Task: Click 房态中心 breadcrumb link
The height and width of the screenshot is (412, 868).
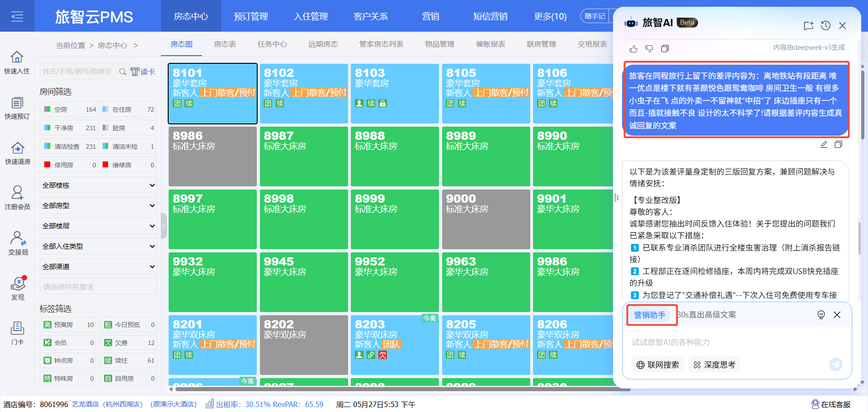Action: (113, 45)
